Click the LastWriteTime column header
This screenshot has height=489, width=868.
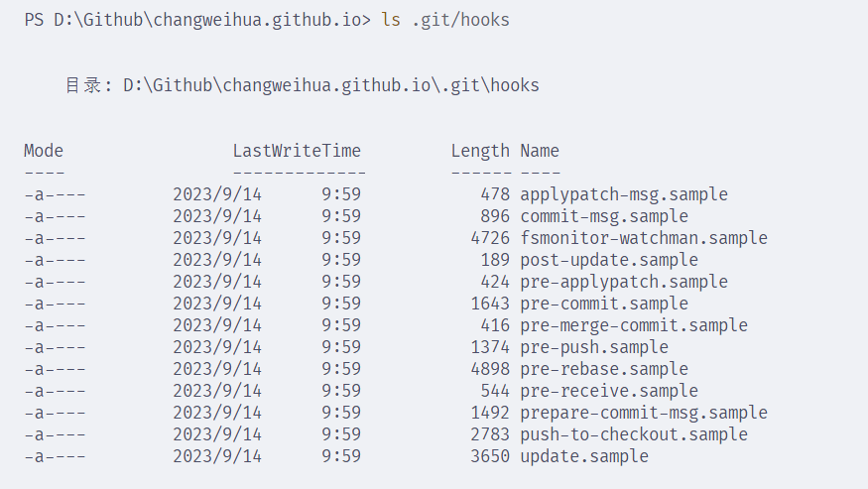(x=297, y=151)
